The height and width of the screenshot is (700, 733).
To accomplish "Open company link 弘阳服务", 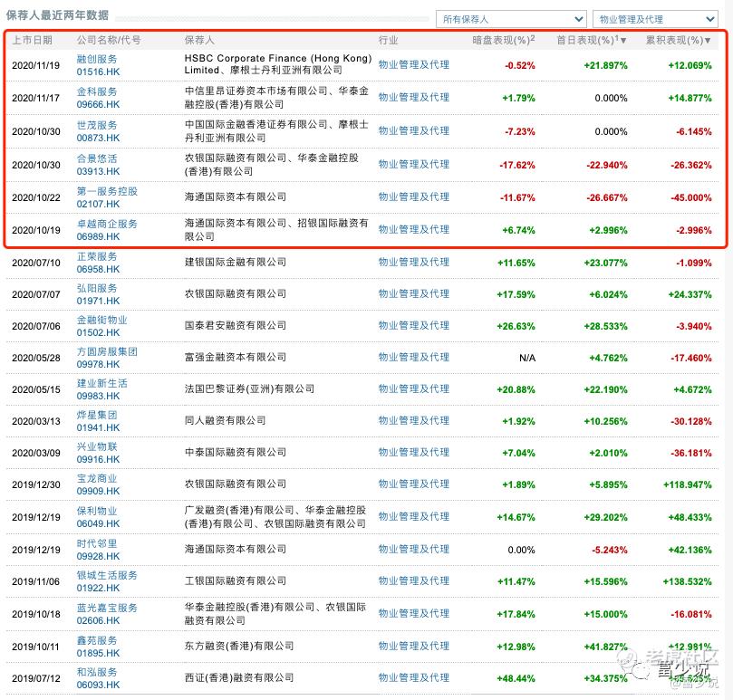I will 97,288.
